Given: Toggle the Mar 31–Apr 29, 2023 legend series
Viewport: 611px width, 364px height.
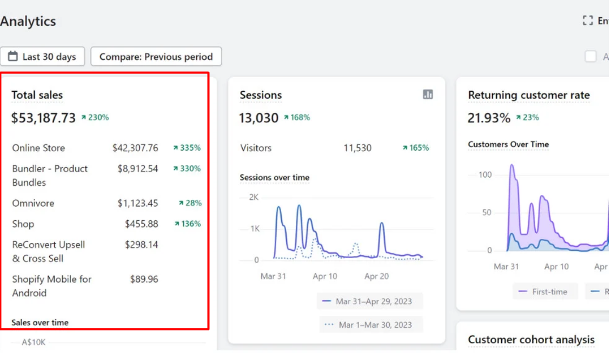Looking at the screenshot, I should tap(370, 301).
